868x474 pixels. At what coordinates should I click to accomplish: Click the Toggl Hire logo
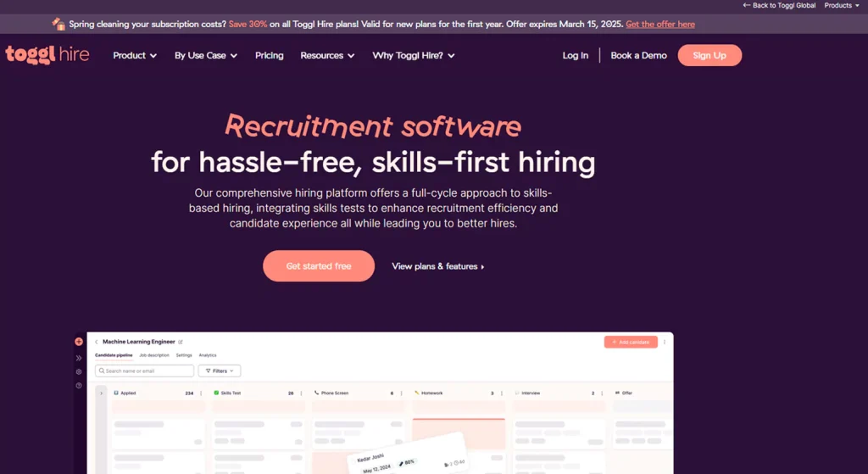pos(47,55)
